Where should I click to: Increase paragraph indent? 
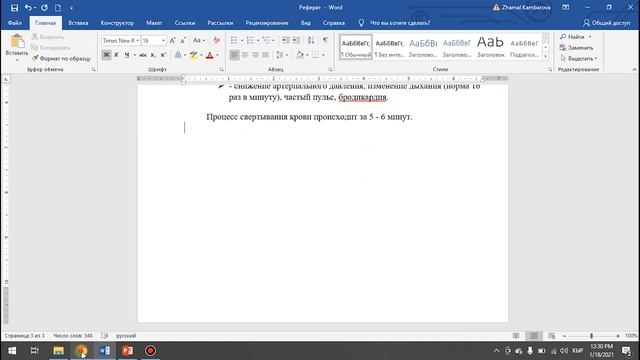click(x=296, y=40)
